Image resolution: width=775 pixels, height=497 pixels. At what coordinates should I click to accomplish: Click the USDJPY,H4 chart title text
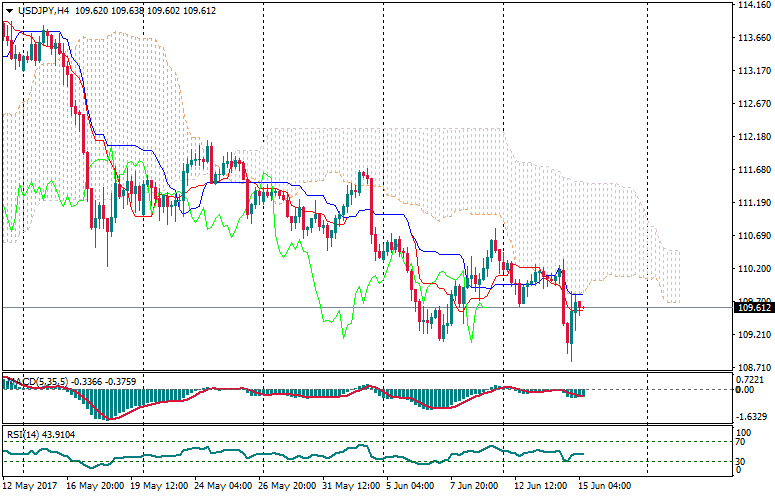click(44, 10)
